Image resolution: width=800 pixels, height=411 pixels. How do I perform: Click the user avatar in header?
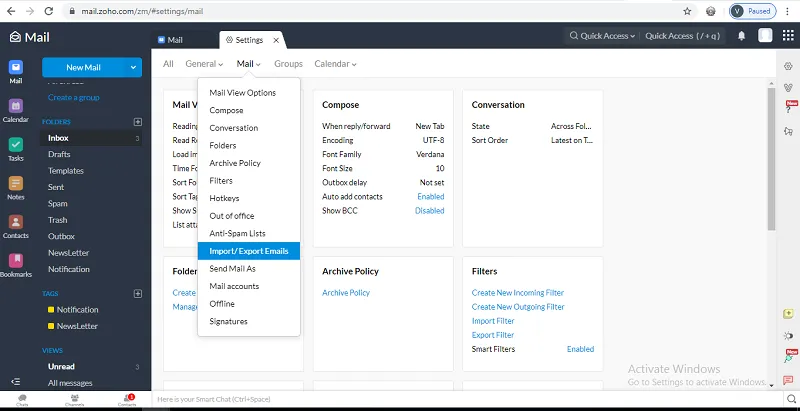tap(765, 35)
